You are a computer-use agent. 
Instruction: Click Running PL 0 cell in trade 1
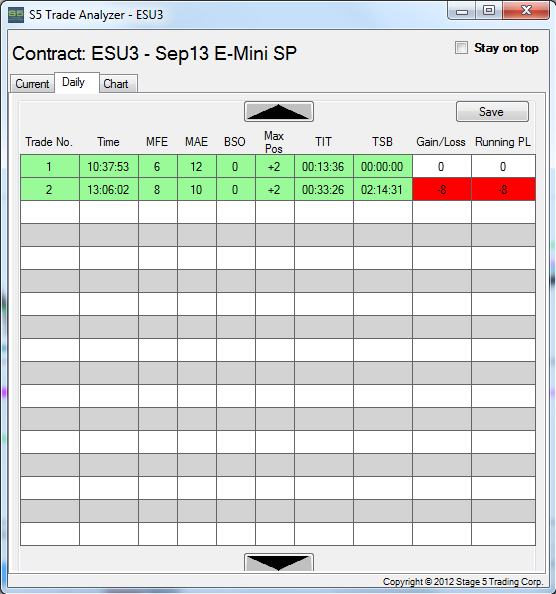coord(503,166)
